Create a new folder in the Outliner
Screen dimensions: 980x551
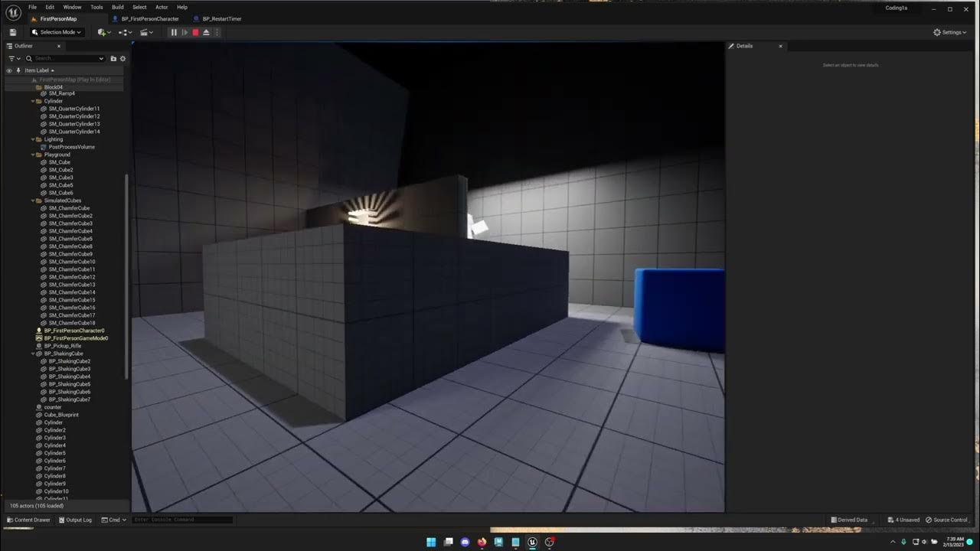point(113,58)
